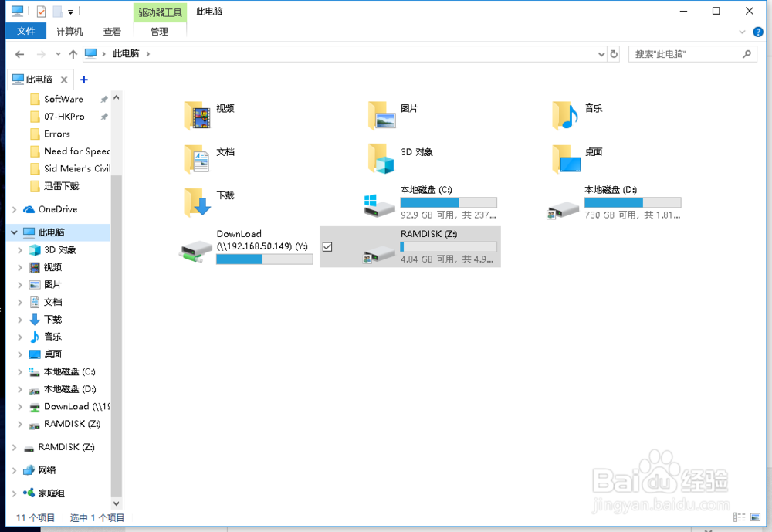Click sidebar scrollbar down arrow

point(117,503)
